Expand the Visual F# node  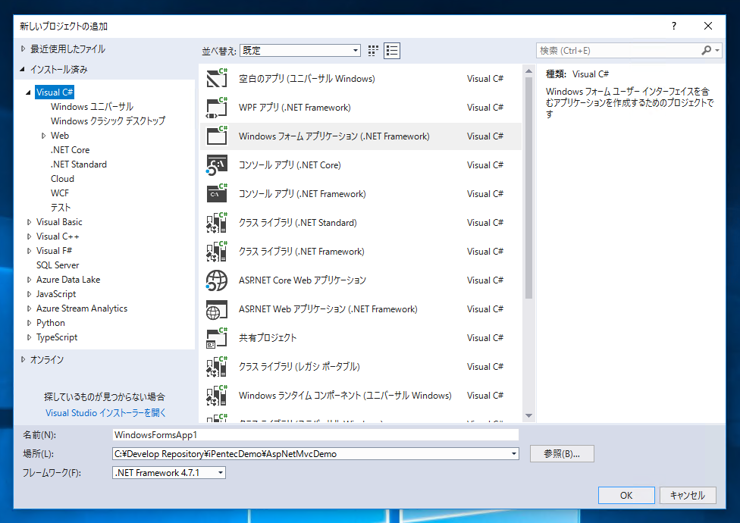pos(29,251)
